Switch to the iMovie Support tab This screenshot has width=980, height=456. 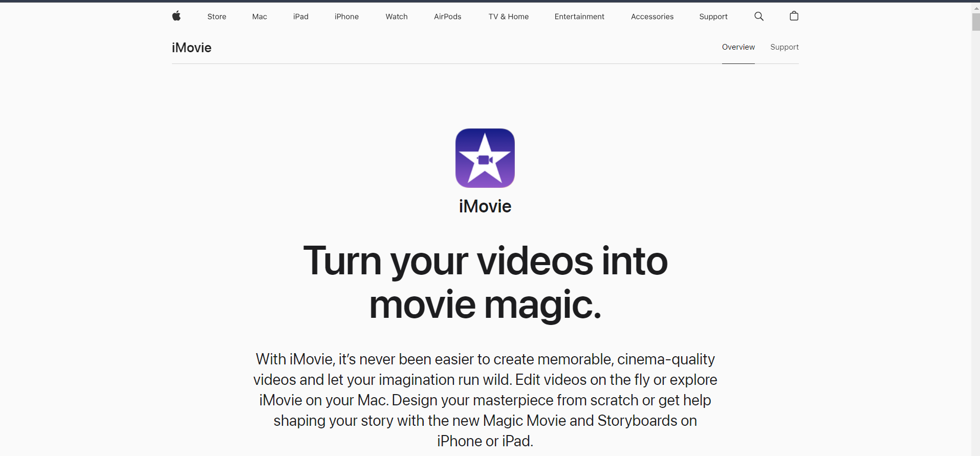pyautogui.click(x=785, y=47)
